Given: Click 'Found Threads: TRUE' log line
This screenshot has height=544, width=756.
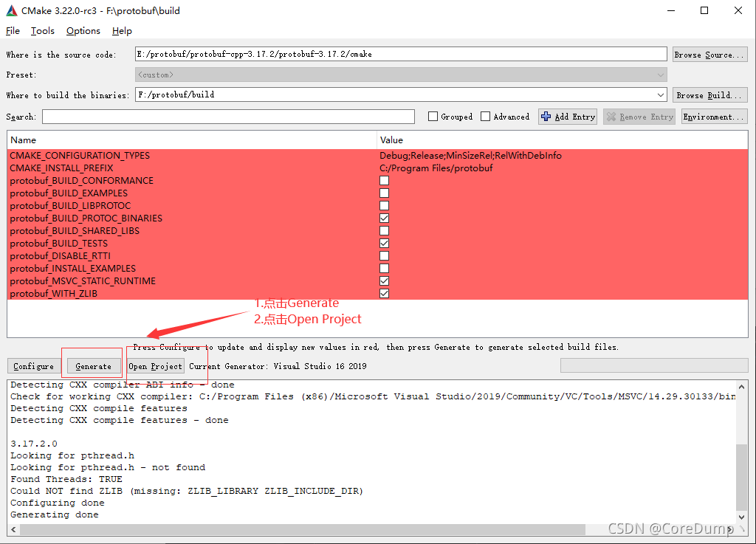Looking at the screenshot, I should [x=66, y=479].
